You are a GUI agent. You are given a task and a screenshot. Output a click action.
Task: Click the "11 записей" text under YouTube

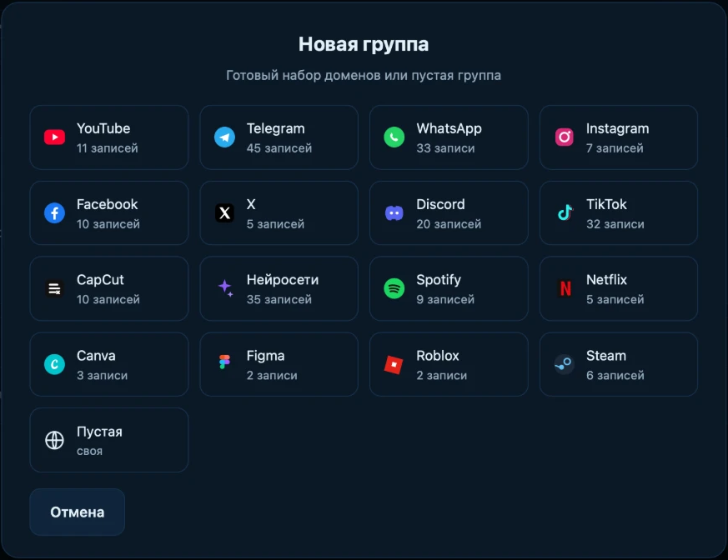tap(108, 148)
